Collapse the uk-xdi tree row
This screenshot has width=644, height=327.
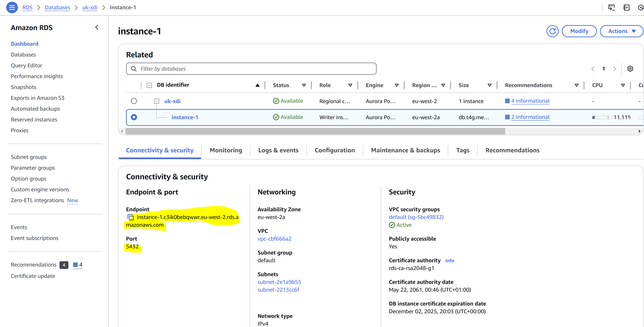[156, 101]
